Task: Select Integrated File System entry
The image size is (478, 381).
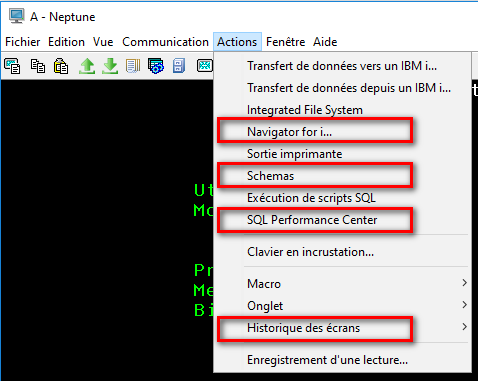Action: point(342,110)
